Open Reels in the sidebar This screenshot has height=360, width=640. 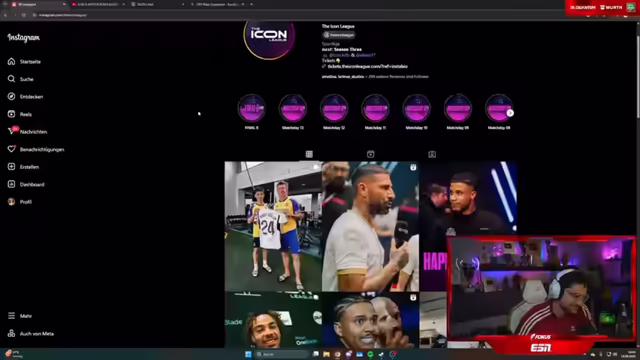point(20,114)
